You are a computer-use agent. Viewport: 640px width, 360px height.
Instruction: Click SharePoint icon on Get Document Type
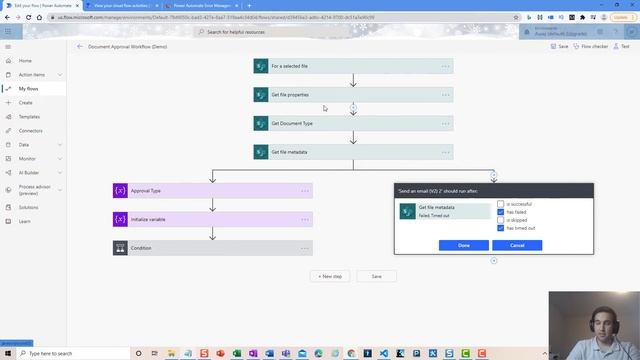tap(260, 123)
